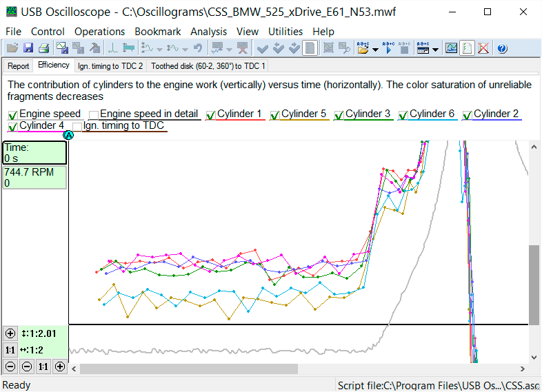
Task: Click the horizontal scrollbar right arrow
Action: 522,369
